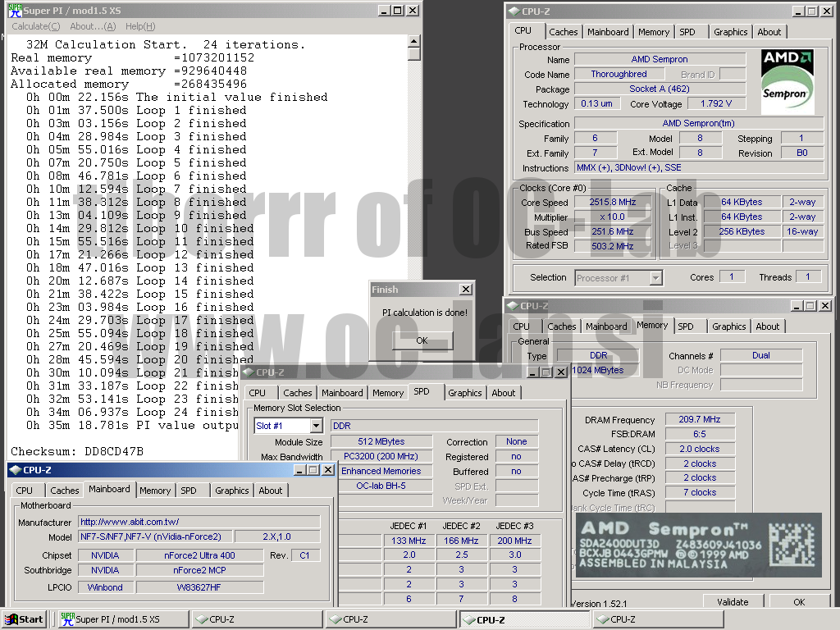Click the Core Speed value 2515.8 MHz
This screenshot has width=840, height=630.
point(613,202)
